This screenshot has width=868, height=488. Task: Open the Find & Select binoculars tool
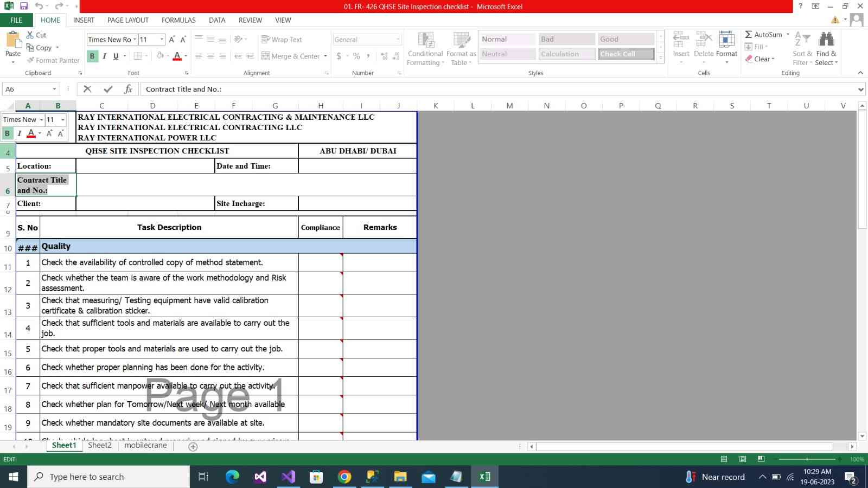coord(826,40)
